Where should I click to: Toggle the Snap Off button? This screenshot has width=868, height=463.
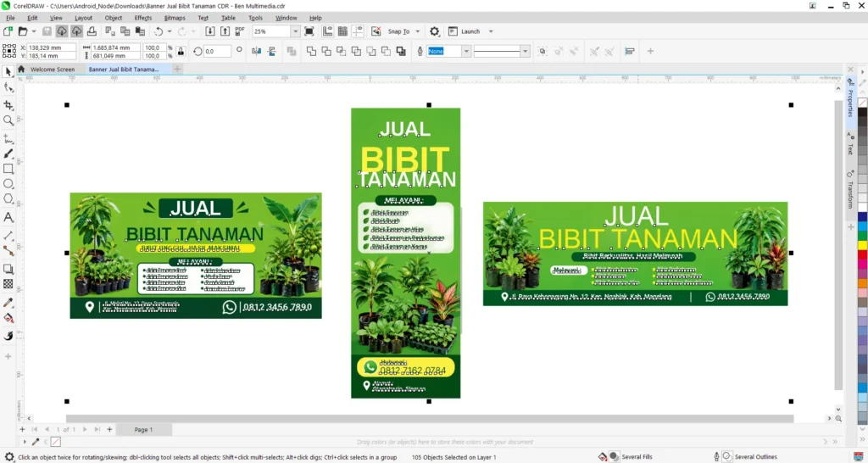click(x=376, y=31)
